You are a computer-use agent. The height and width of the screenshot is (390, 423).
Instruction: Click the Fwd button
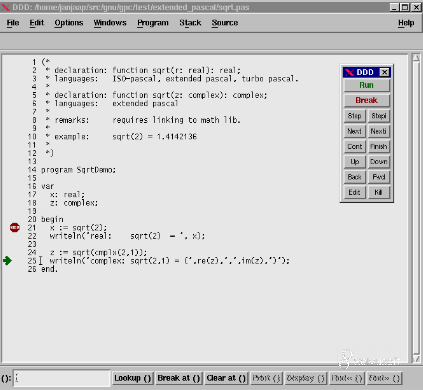pos(379,177)
